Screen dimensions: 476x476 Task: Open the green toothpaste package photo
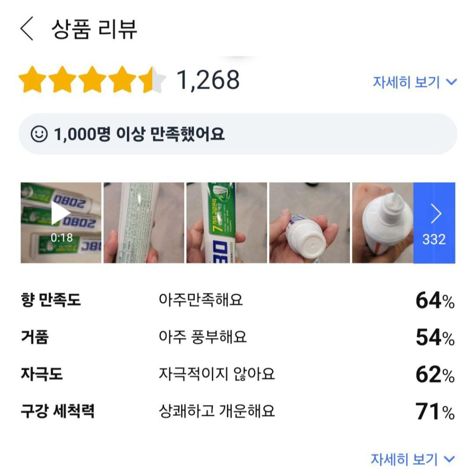[226, 223]
